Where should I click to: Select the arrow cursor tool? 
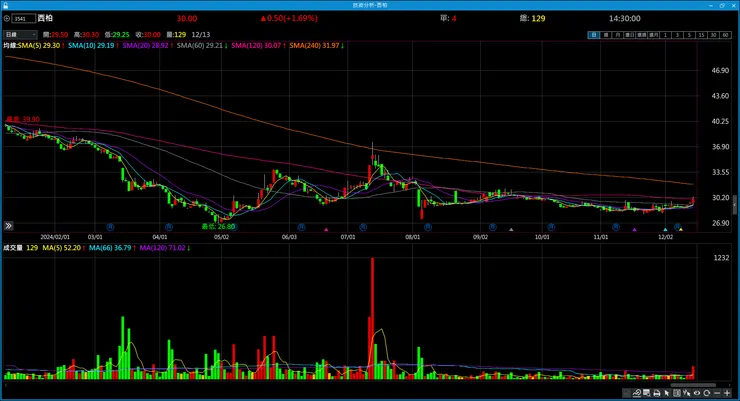[666, 393]
